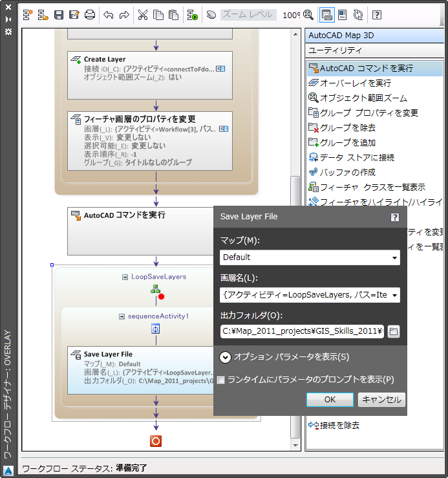
Task: Cut the selected activity
Action: (x=143, y=15)
